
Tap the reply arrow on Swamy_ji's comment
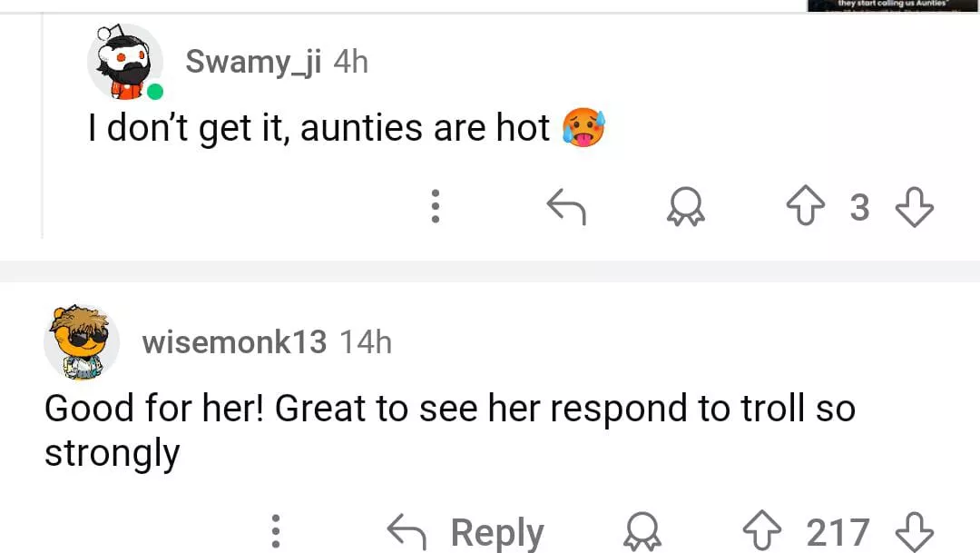(566, 209)
